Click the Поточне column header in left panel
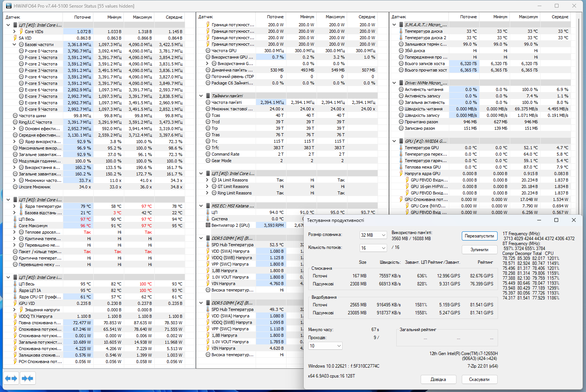 (x=78, y=17)
